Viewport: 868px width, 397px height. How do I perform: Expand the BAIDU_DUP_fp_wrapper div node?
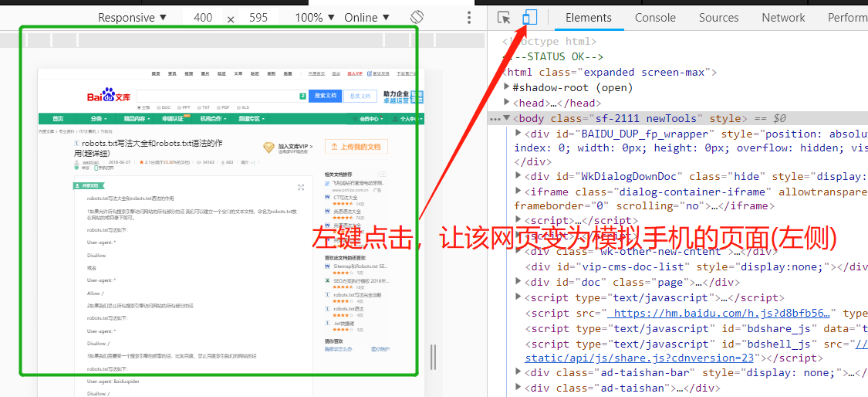pyautogui.click(x=518, y=133)
